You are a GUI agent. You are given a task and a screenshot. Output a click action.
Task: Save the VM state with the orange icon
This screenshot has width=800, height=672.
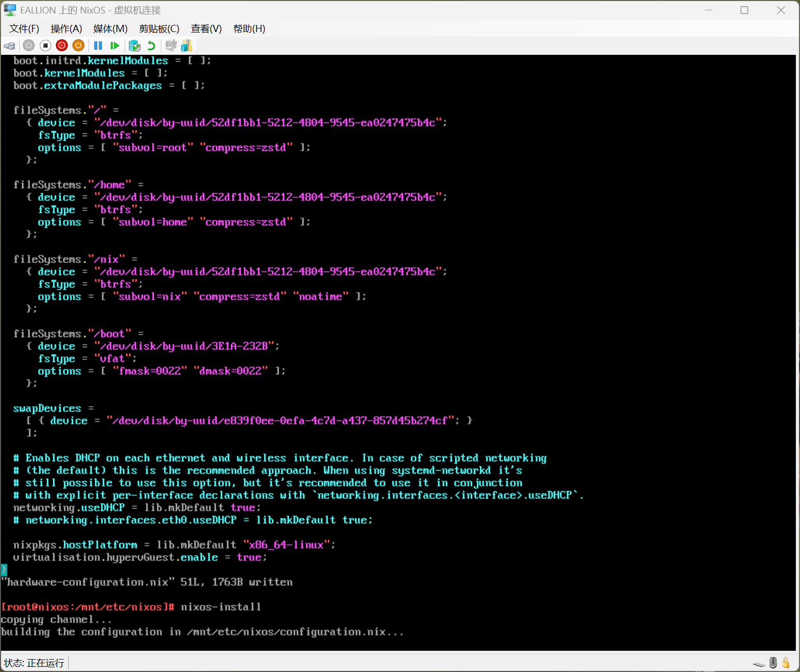pos(78,46)
